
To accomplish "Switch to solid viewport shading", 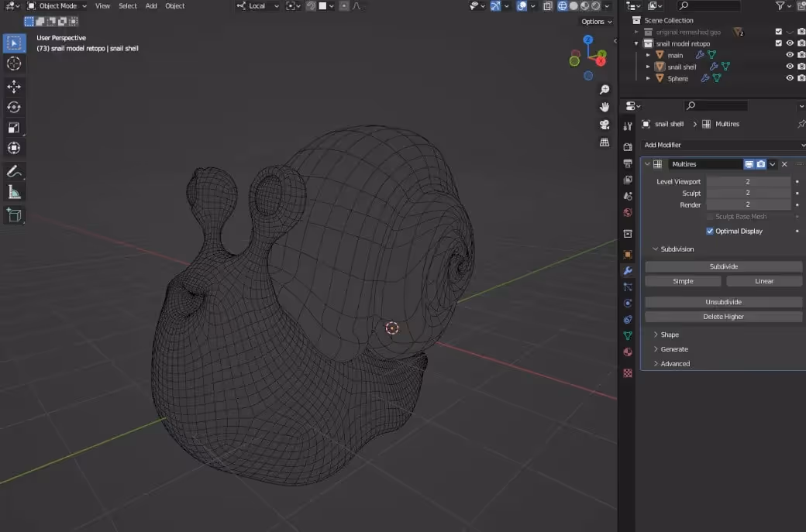I will [x=573, y=6].
